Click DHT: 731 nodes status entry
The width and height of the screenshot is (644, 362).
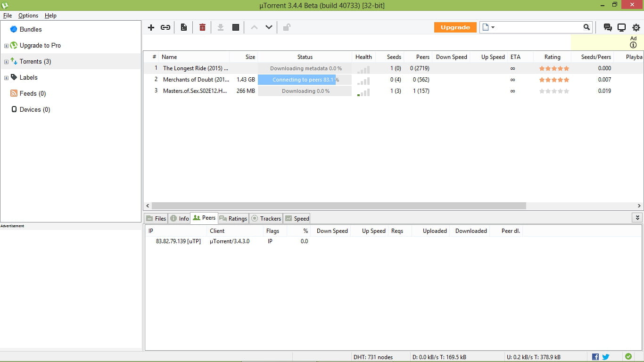[x=373, y=357]
